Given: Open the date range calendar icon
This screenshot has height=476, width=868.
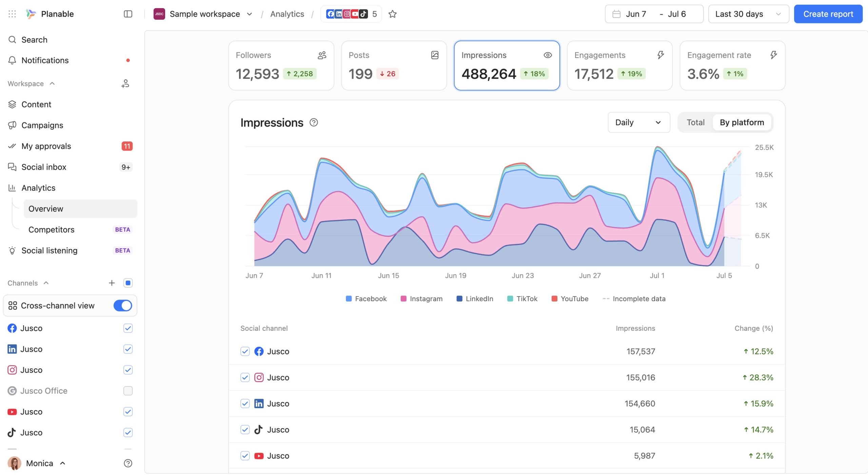Looking at the screenshot, I should (616, 14).
